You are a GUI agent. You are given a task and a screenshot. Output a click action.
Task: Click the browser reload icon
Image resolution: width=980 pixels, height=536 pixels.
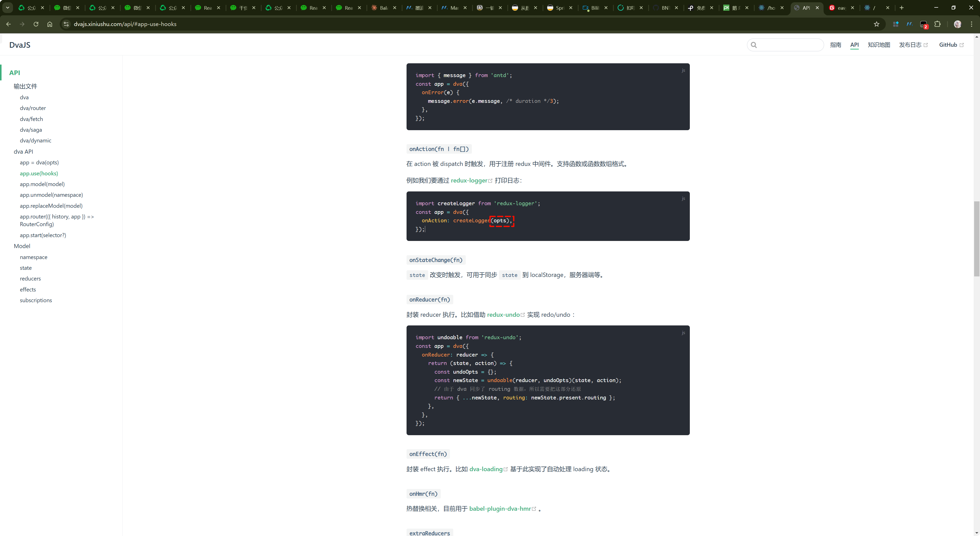click(36, 24)
